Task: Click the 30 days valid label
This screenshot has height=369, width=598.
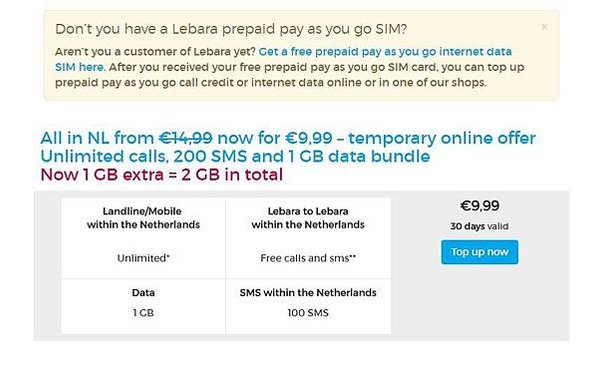Action: coord(479,226)
